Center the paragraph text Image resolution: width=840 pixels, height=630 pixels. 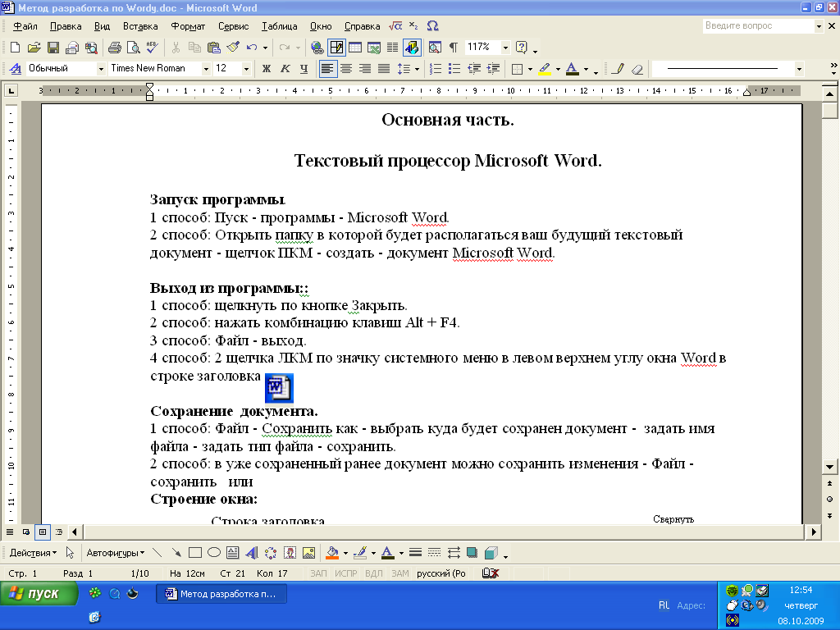point(346,69)
